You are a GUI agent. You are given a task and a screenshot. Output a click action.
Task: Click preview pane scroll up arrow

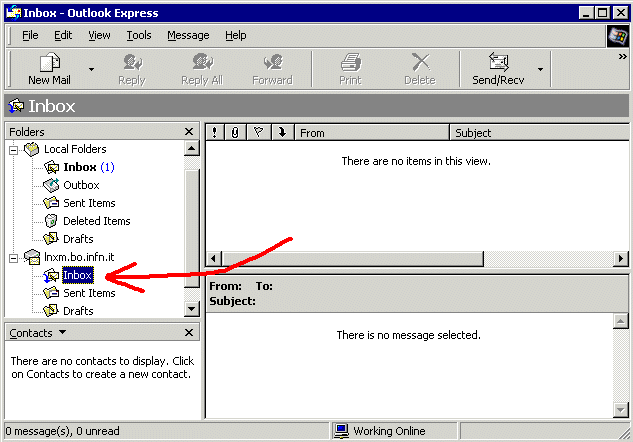click(620, 322)
